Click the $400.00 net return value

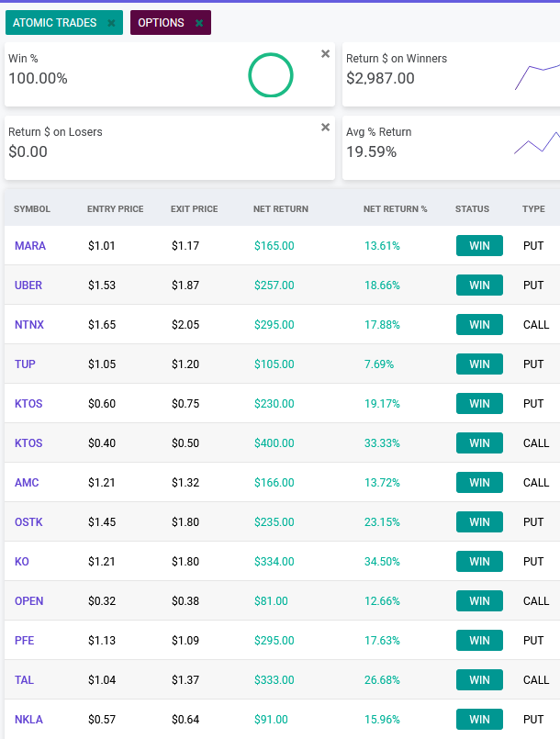tap(274, 443)
